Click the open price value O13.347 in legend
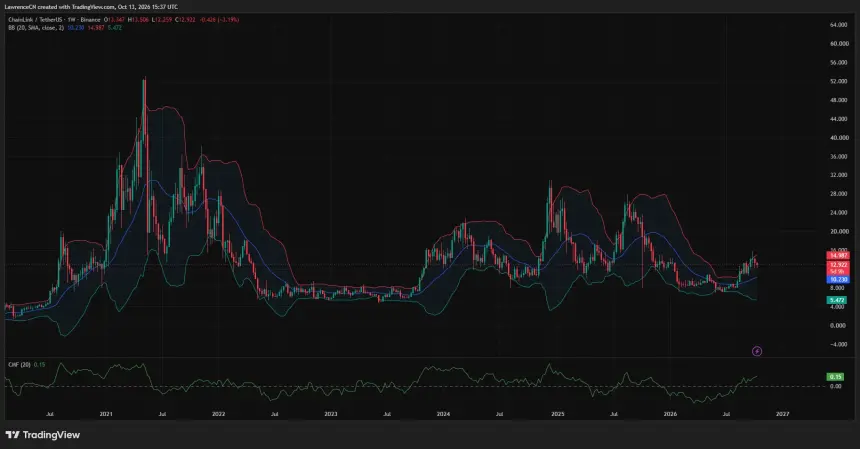This screenshot has width=860, height=449. point(114,20)
